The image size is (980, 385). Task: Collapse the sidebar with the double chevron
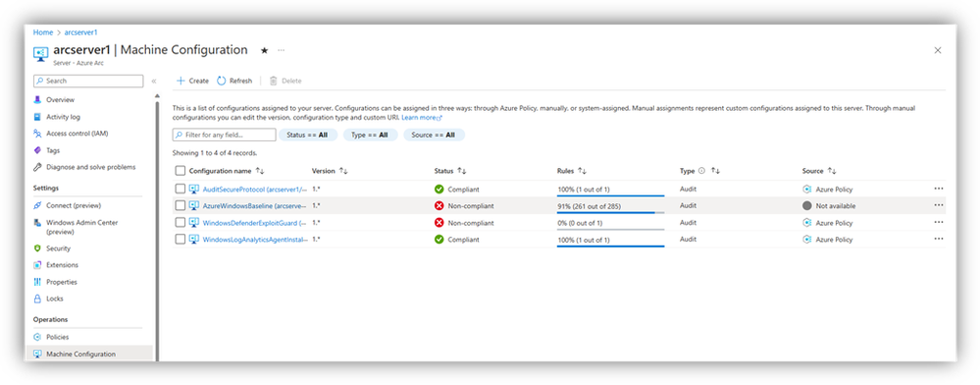coord(154,81)
